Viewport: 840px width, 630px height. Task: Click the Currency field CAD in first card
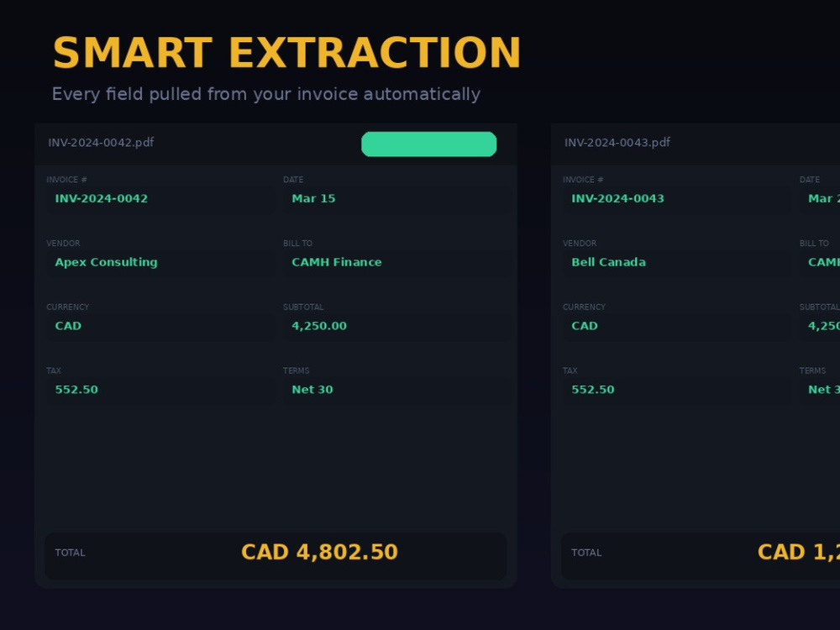click(x=160, y=326)
